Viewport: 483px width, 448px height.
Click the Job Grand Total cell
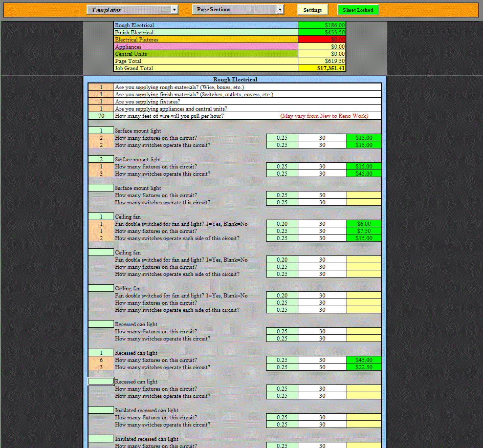coord(322,68)
